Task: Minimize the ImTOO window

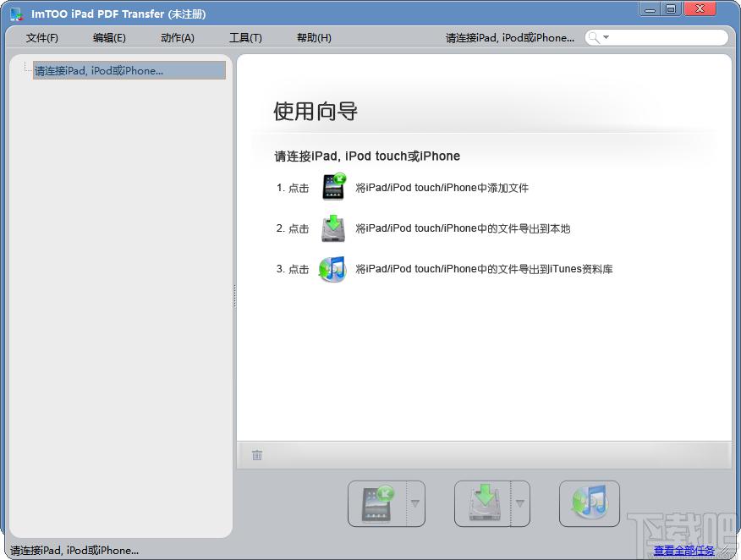Action: pos(650,9)
